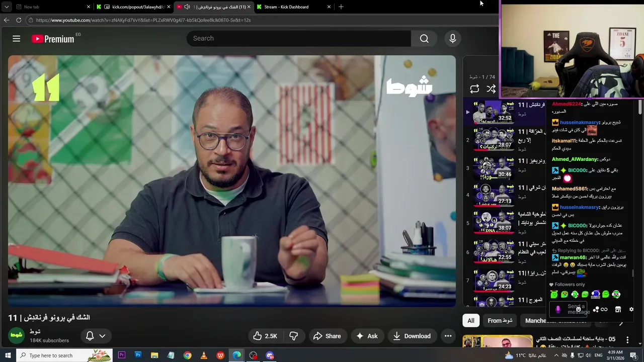Open WPS Office from the taskbar
Viewport: 644px width, 362px height.
[220, 355]
